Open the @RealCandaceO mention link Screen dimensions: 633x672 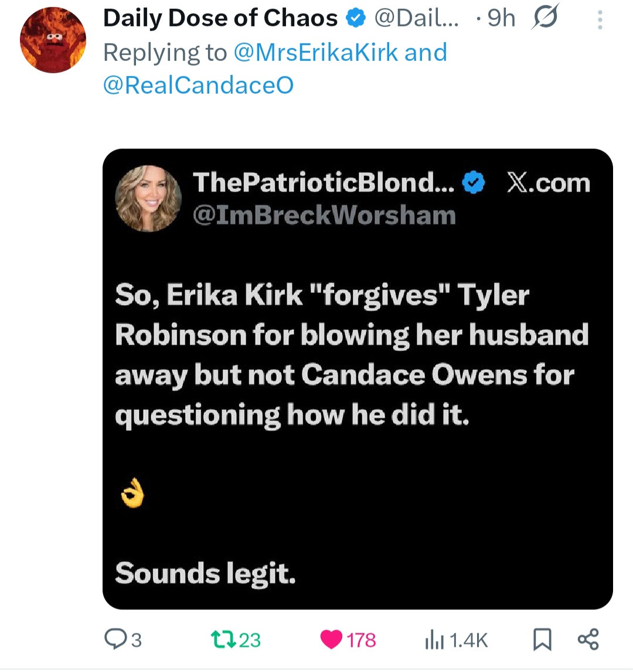click(198, 86)
